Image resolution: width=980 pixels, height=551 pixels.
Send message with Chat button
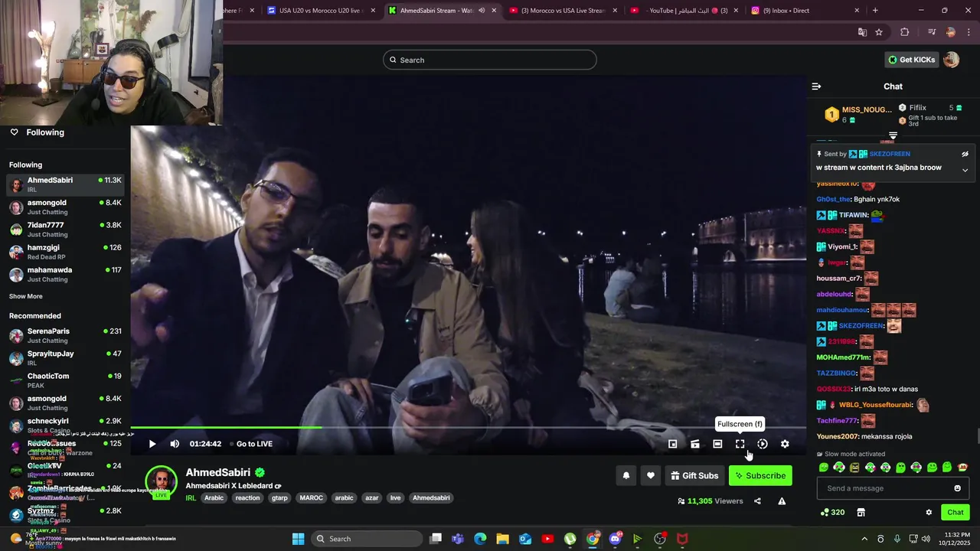click(955, 512)
